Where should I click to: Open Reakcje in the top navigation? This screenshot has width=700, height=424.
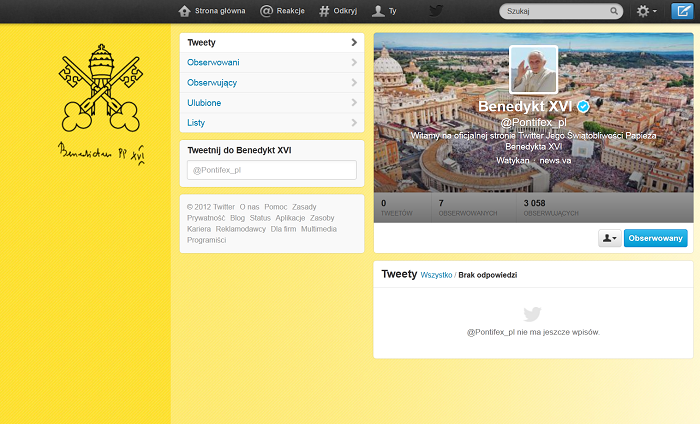283,11
